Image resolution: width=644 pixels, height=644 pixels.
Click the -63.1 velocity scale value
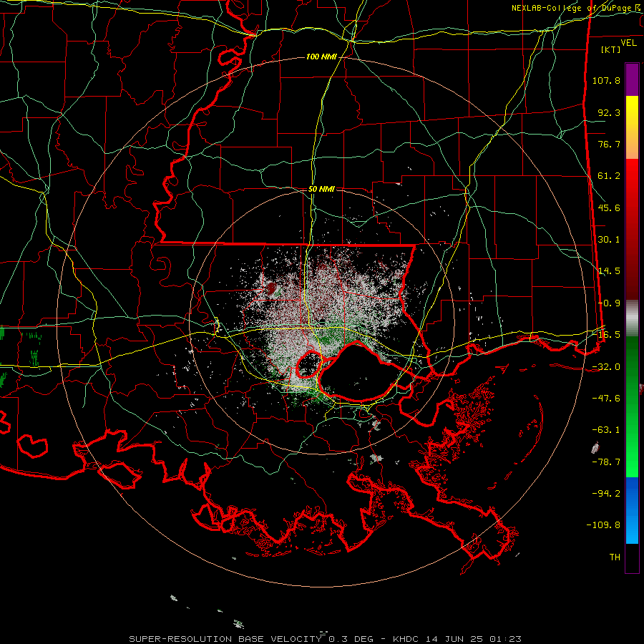[606, 430]
